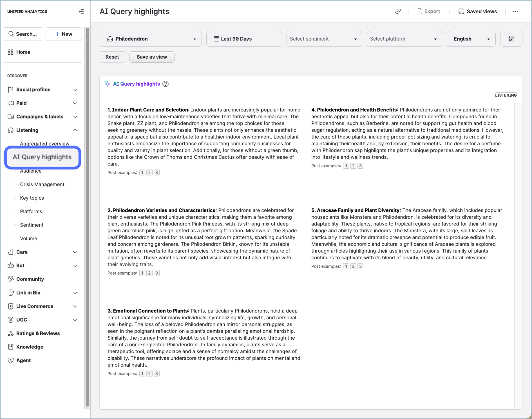This screenshot has width=532, height=419.
Task: Open Ratings & Reviews section
Action: [38, 333]
